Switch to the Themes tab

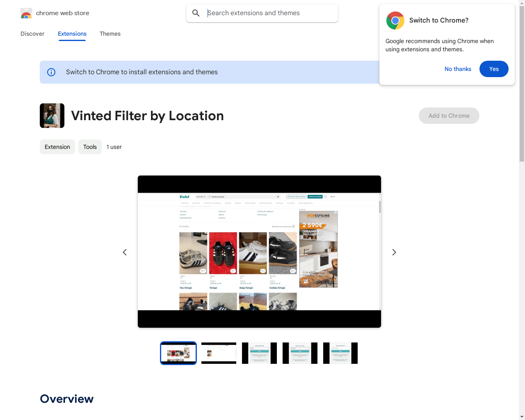tap(110, 34)
